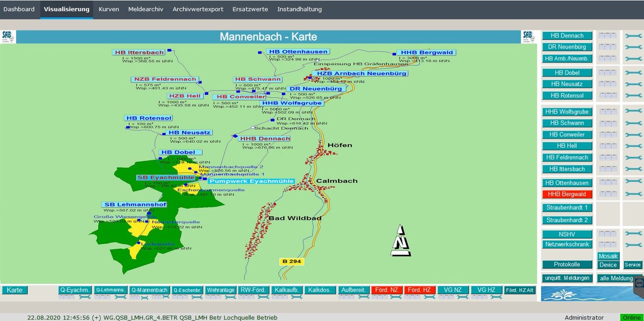Open table view for HHB Bergwald

click(x=608, y=194)
